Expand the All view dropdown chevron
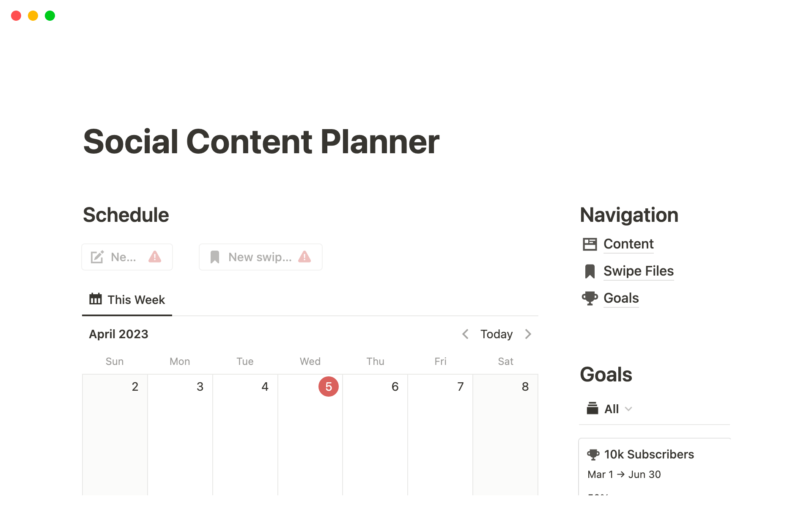Viewport: 812px width, 508px height. 628,409
